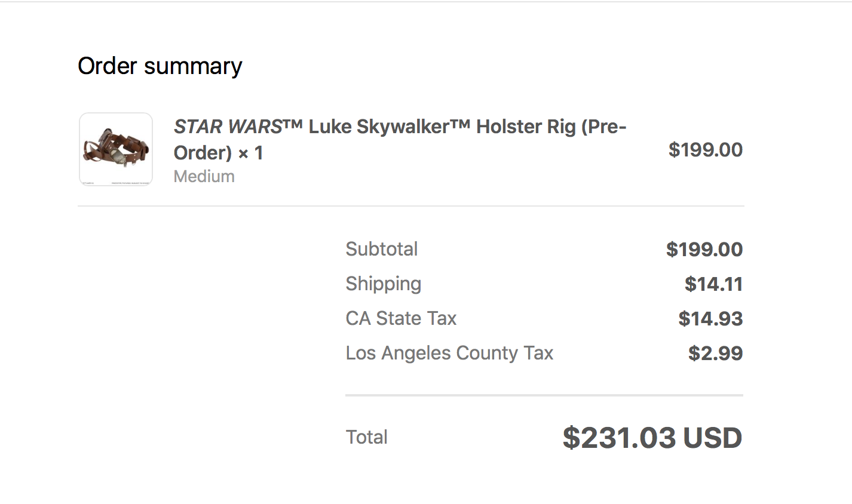Click the divider line below product row
This screenshot has width=852, height=504.
point(411,206)
